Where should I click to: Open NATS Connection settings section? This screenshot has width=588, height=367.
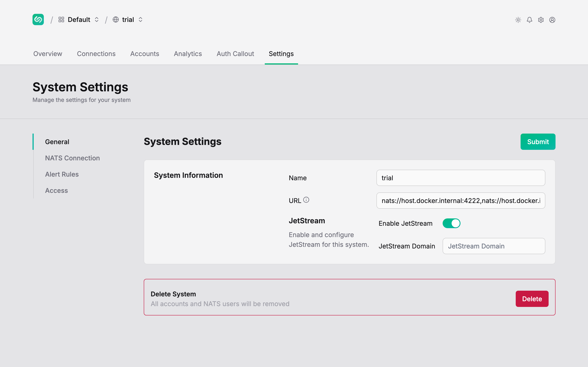point(72,158)
